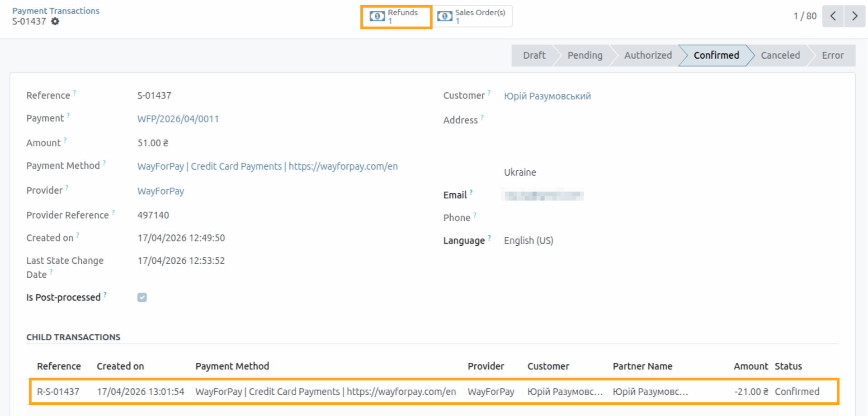This screenshot has width=868, height=416.
Task: Open the WayForPay Credit Card Payments method link
Action: tap(268, 166)
